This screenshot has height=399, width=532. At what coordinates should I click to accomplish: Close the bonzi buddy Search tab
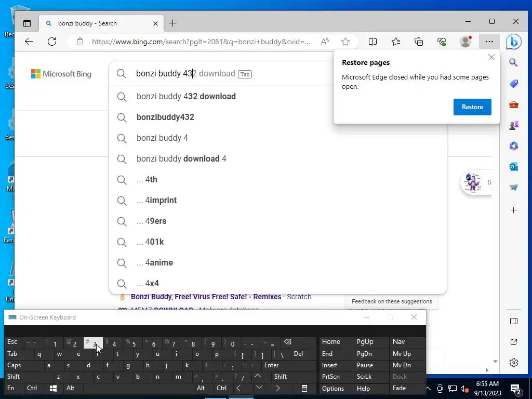tap(155, 23)
